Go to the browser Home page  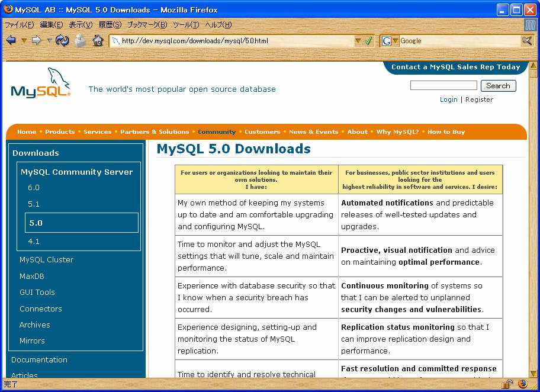click(x=98, y=41)
